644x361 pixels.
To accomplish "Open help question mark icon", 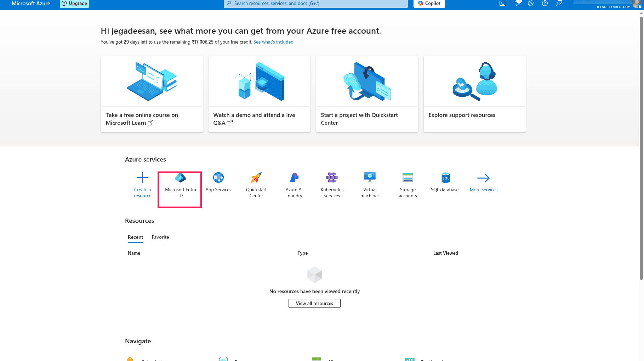I will [545, 3].
